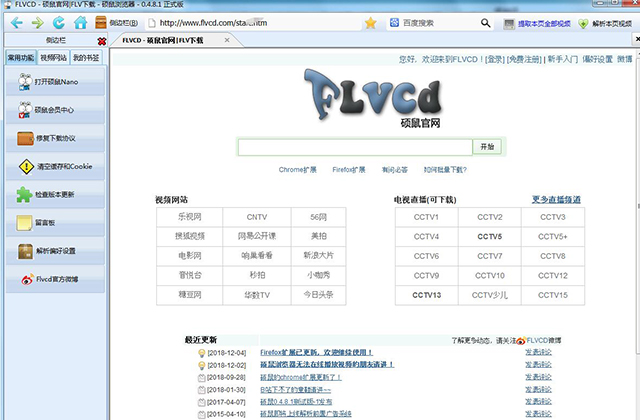Select 华数TV video site cell
Viewport: 640px width, 420px height.
tap(257, 295)
